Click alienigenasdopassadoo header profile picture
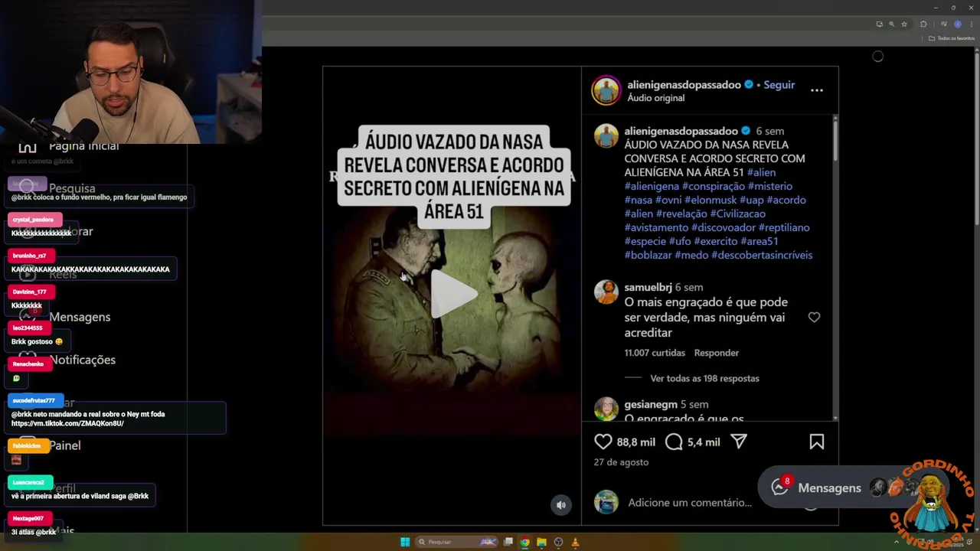The image size is (980, 551). point(606,90)
